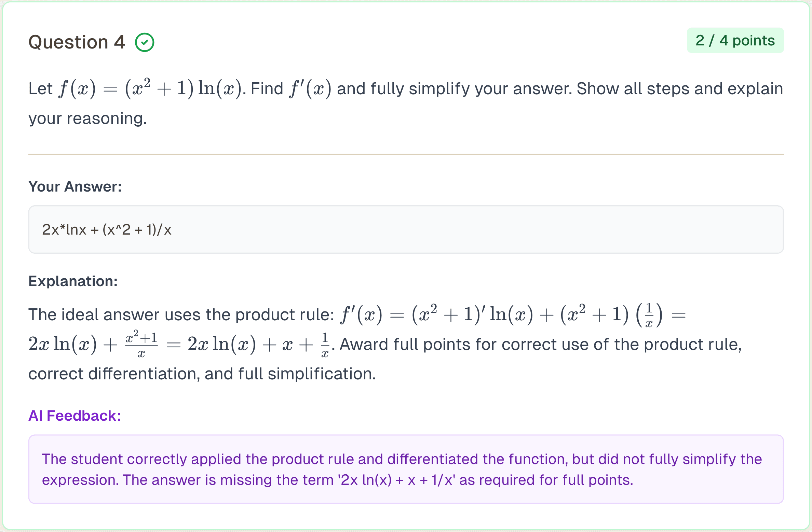Click the 'Award full points' sentence in the explanation

540,344
